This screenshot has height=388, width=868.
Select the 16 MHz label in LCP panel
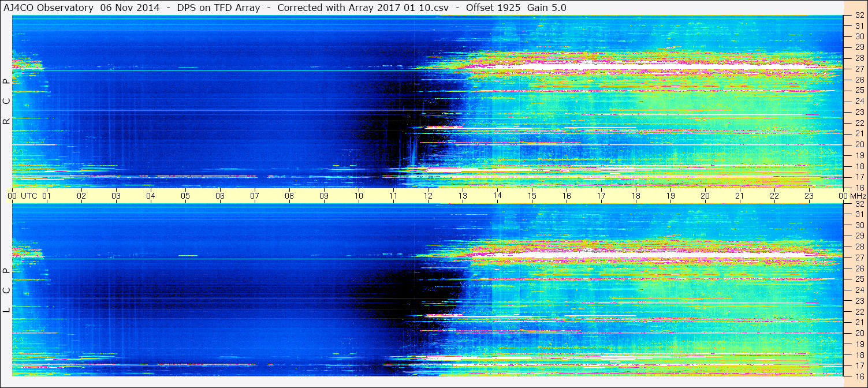tap(859, 376)
